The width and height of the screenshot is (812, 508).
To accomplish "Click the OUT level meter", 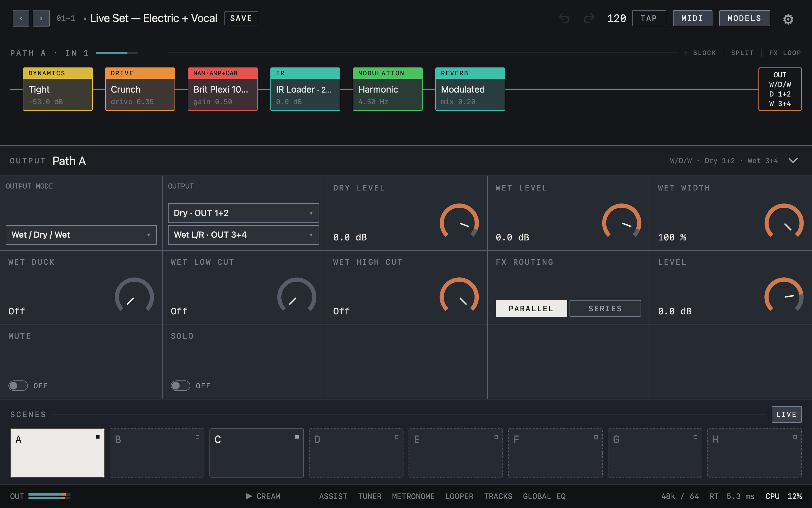I will (49, 496).
